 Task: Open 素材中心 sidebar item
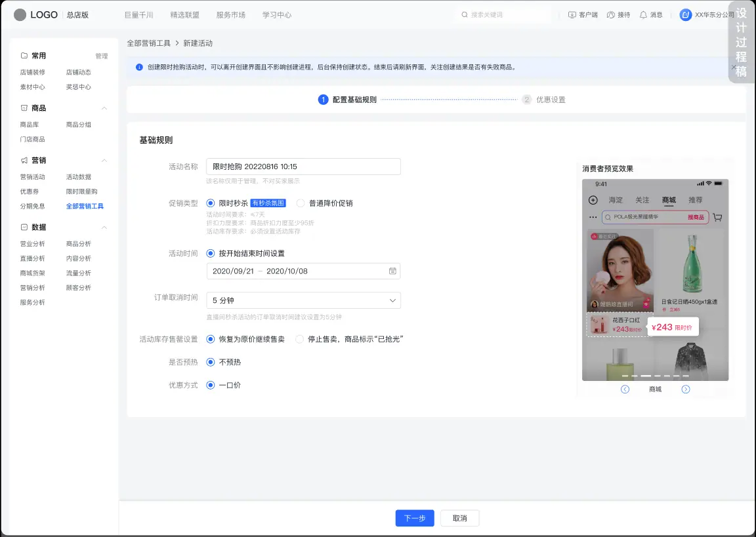[32, 87]
